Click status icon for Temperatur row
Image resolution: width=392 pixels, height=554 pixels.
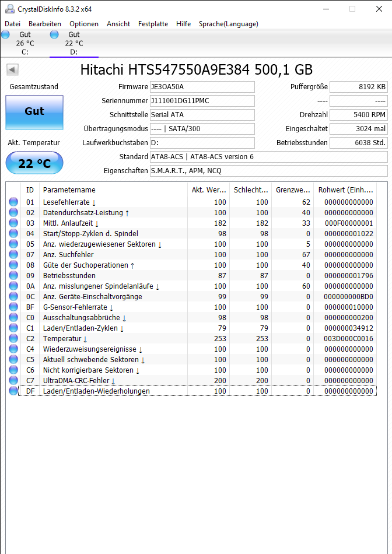(x=13, y=338)
